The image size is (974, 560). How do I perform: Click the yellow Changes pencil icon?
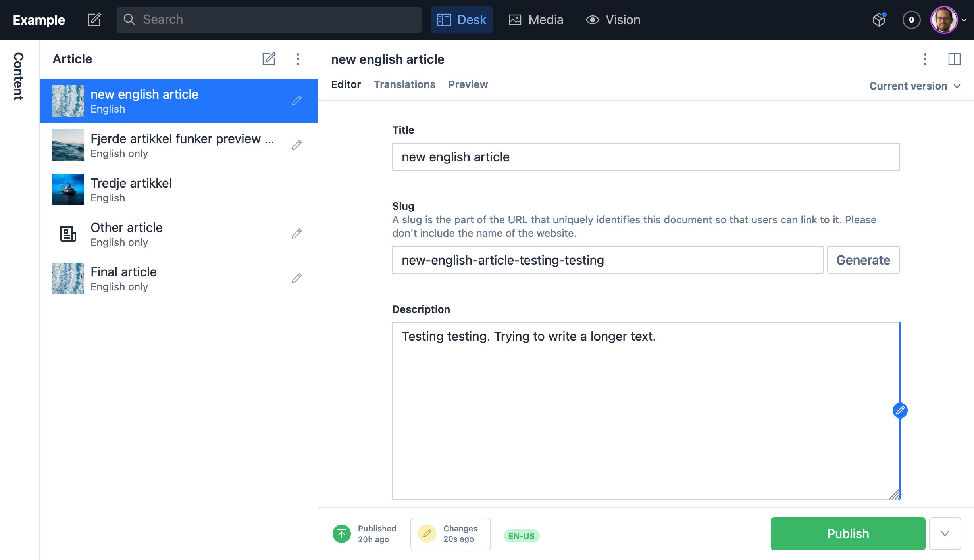[x=427, y=534]
